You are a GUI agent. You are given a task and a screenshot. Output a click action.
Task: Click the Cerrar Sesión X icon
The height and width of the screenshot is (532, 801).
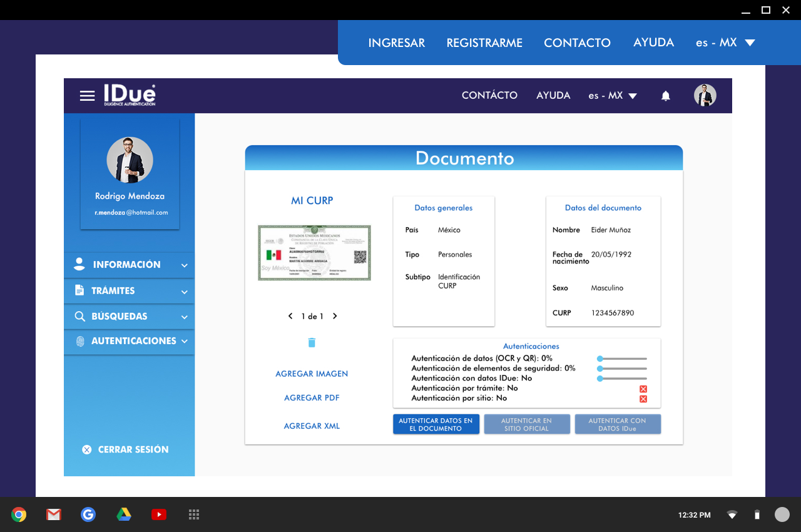click(x=87, y=449)
